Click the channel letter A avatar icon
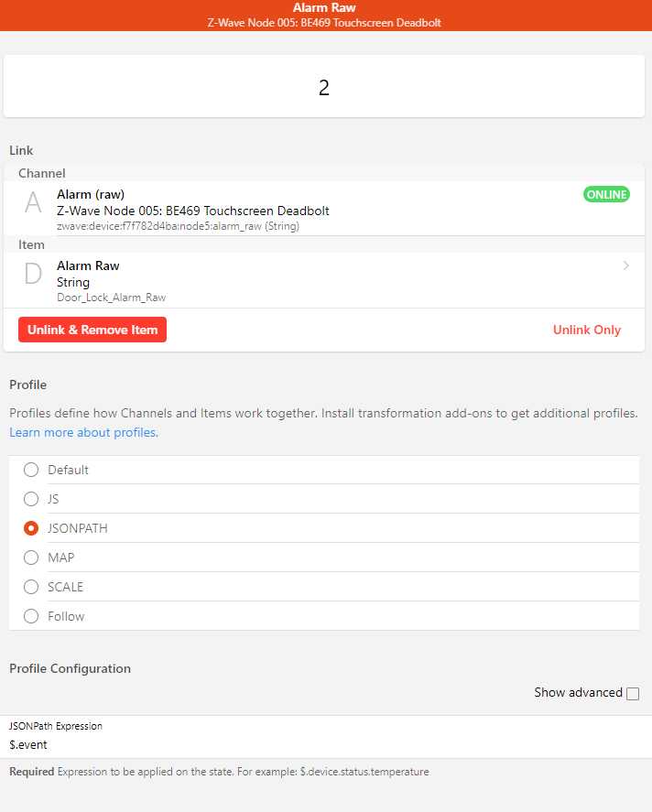The height and width of the screenshot is (812, 652). click(x=33, y=203)
